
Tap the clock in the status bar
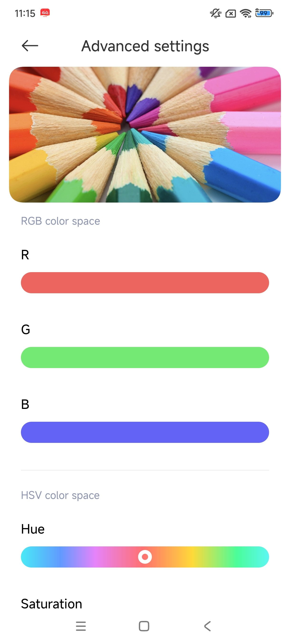(x=25, y=13)
